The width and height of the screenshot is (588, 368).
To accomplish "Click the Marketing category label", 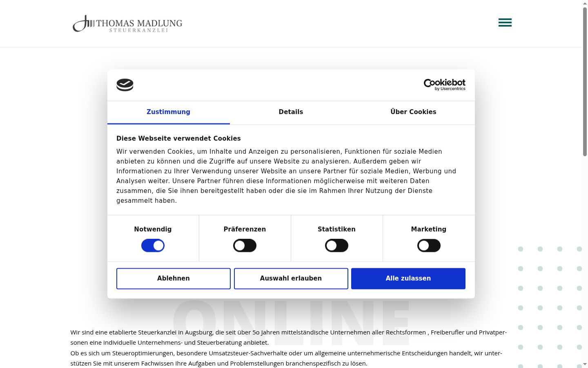I will click(429, 229).
